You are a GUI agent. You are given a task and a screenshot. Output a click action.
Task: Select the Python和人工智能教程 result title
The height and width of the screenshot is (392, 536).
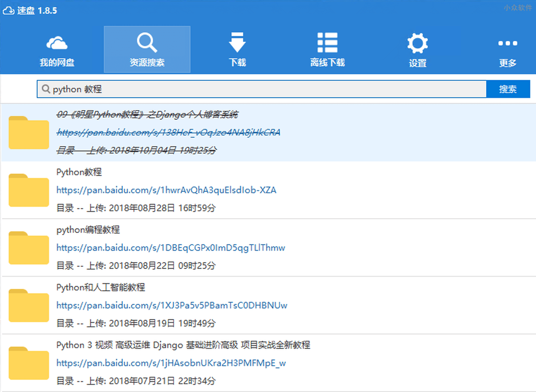pos(101,288)
